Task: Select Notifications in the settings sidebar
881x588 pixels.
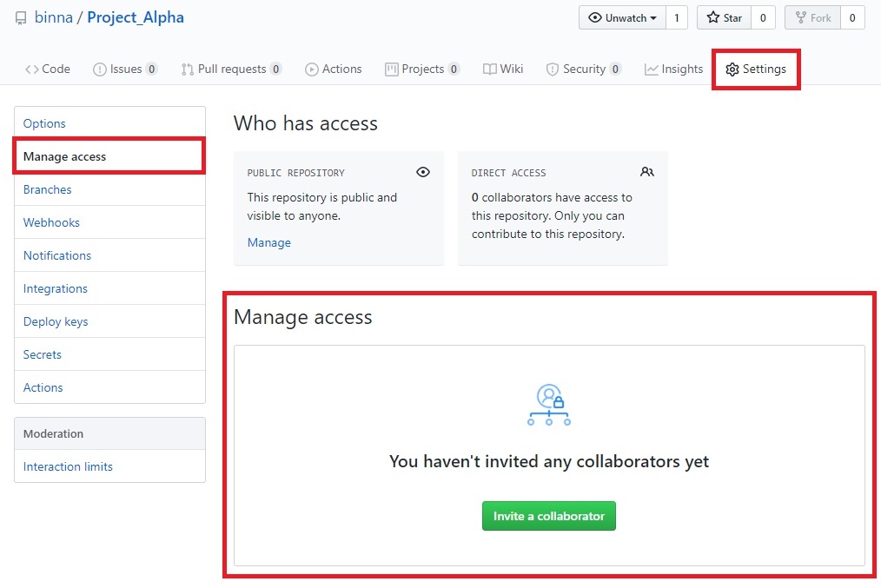Action: click(x=109, y=255)
